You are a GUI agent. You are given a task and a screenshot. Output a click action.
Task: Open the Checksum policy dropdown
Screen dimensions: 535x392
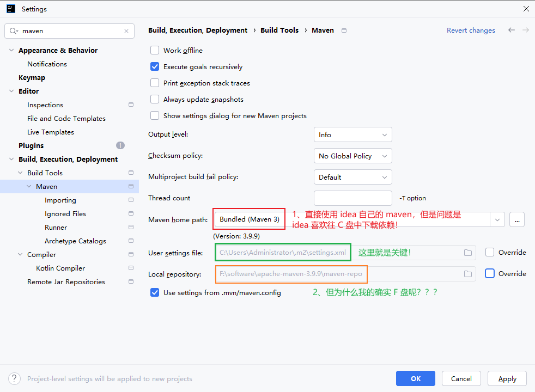(353, 156)
